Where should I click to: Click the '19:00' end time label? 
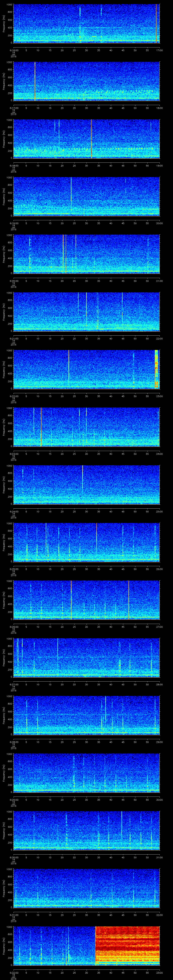(159, 166)
